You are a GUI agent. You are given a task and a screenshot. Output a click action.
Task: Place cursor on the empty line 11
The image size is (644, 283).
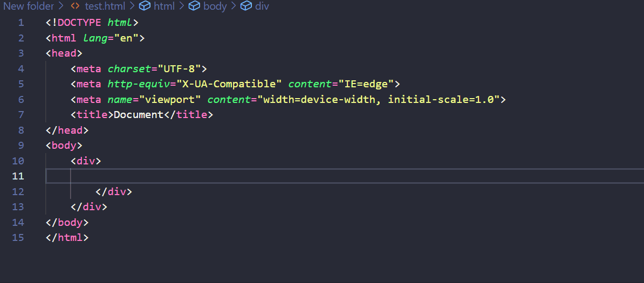[345, 176]
